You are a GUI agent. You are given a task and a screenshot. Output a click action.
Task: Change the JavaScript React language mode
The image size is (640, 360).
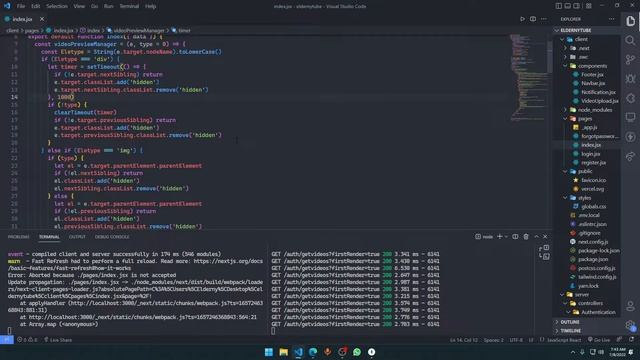[563, 340]
